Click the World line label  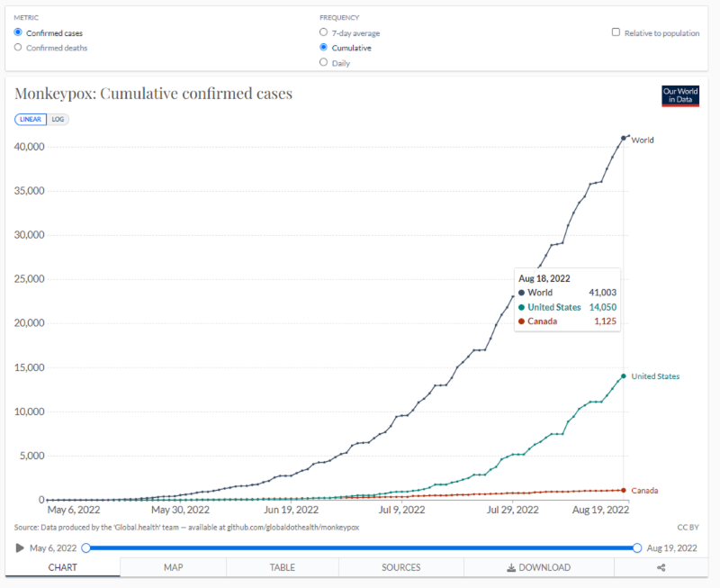click(x=643, y=140)
